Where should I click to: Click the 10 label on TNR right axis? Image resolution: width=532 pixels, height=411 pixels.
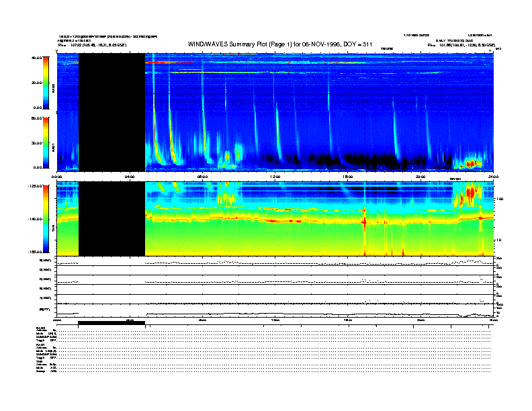(x=498, y=240)
